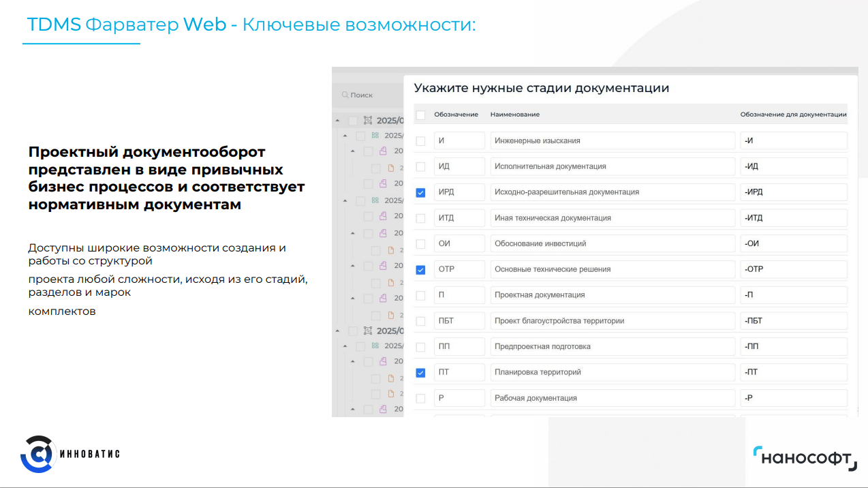
Task: Check the Проектная документация row checkbox
Action: click(420, 296)
